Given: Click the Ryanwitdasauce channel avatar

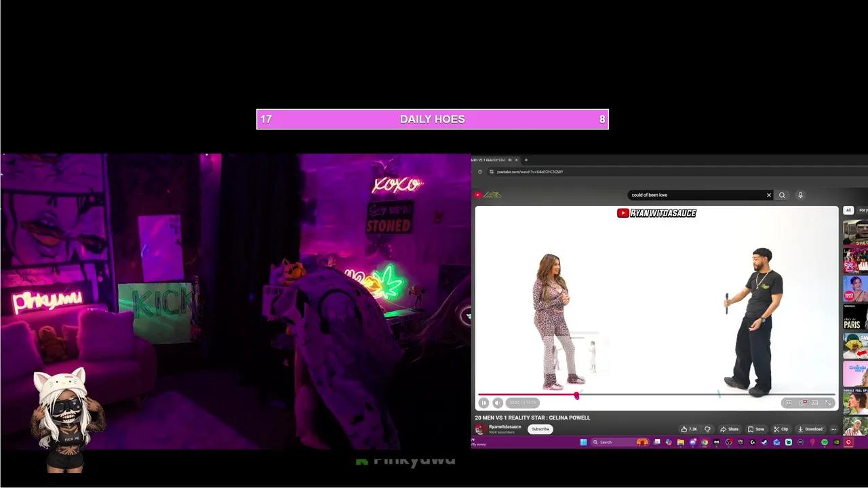Looking at the screenshot, I should click(x=480, y=429).
